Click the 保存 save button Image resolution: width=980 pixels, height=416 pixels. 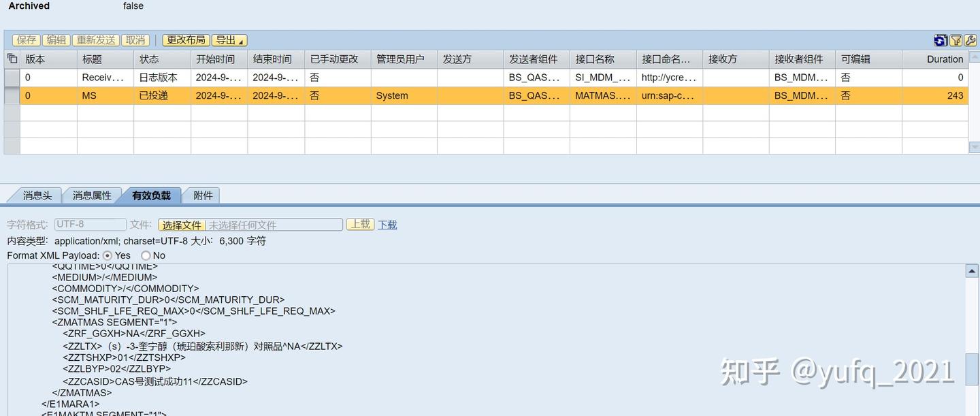click(26, 40)
